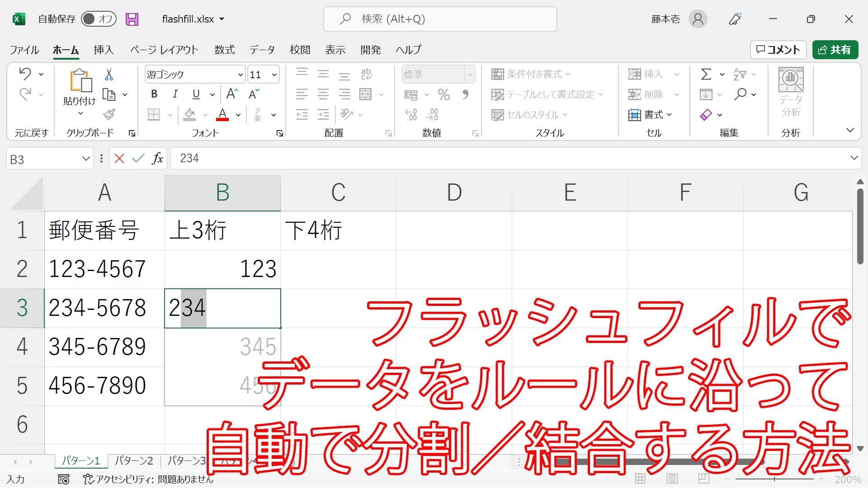Decrease font size with small A icon
Viewport: 868px width, 488px height.
254,94
